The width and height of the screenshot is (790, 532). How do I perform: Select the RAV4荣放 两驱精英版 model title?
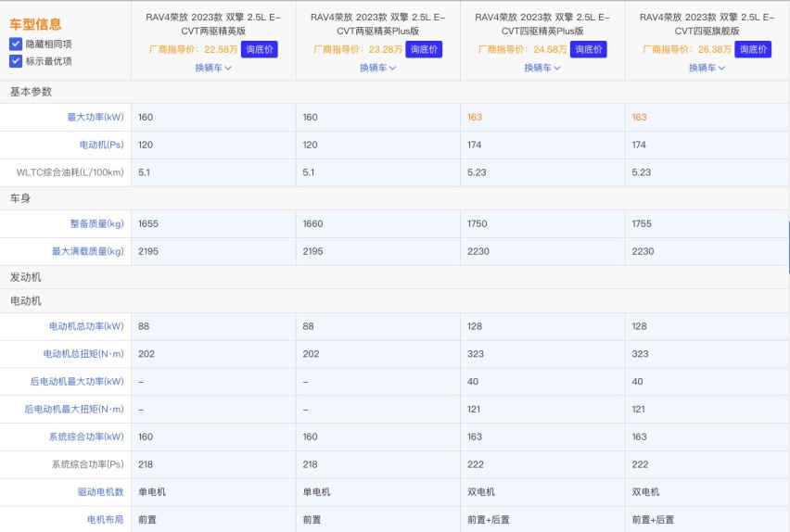pos(213,24)
